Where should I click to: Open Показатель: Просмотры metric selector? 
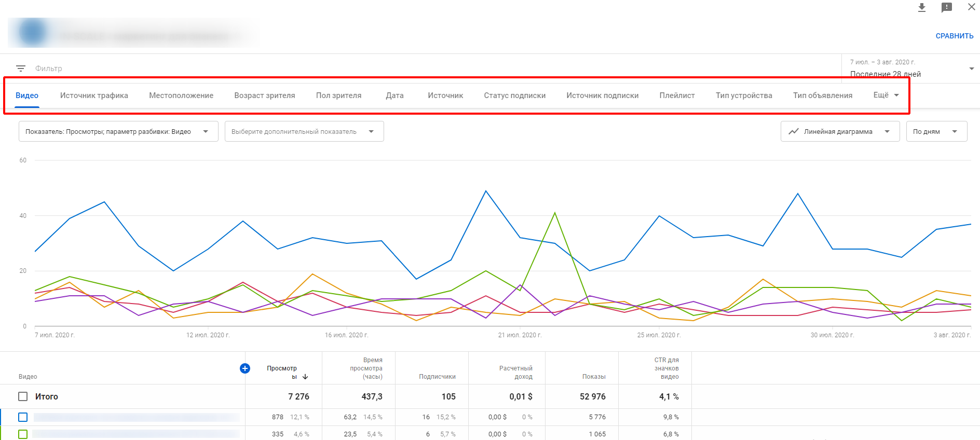coord(118,131)
